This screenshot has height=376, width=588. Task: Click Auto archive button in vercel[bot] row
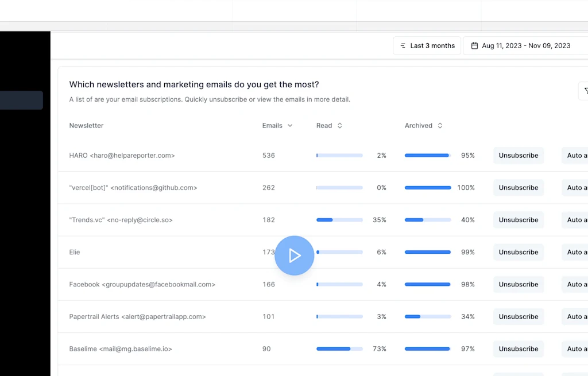(x=575, y=188)
